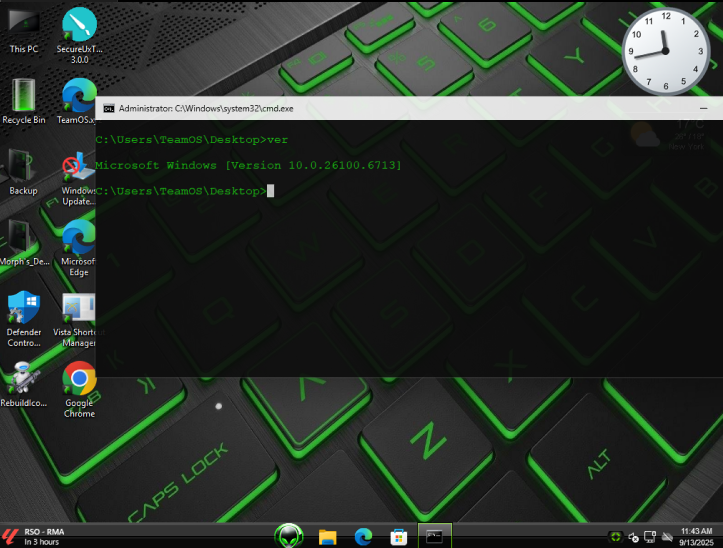Launch Vista Shortcut Manager
The image size is (723, 548).
point(78,320)
